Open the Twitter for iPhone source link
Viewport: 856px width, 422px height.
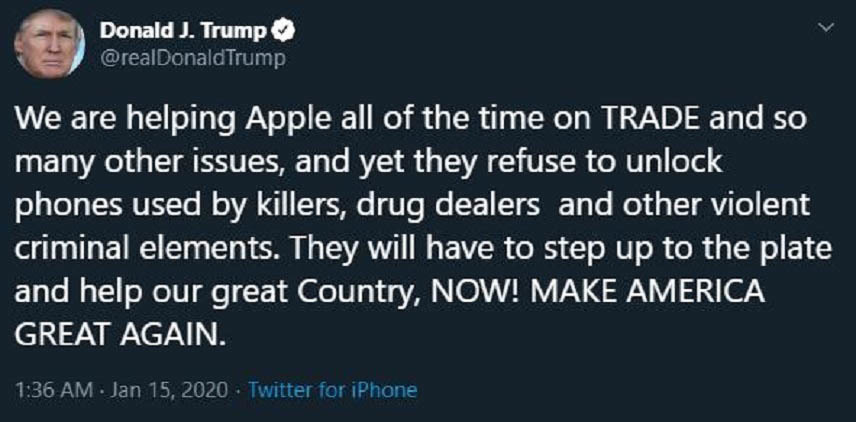pyautogui.click(x=332, y=390)
